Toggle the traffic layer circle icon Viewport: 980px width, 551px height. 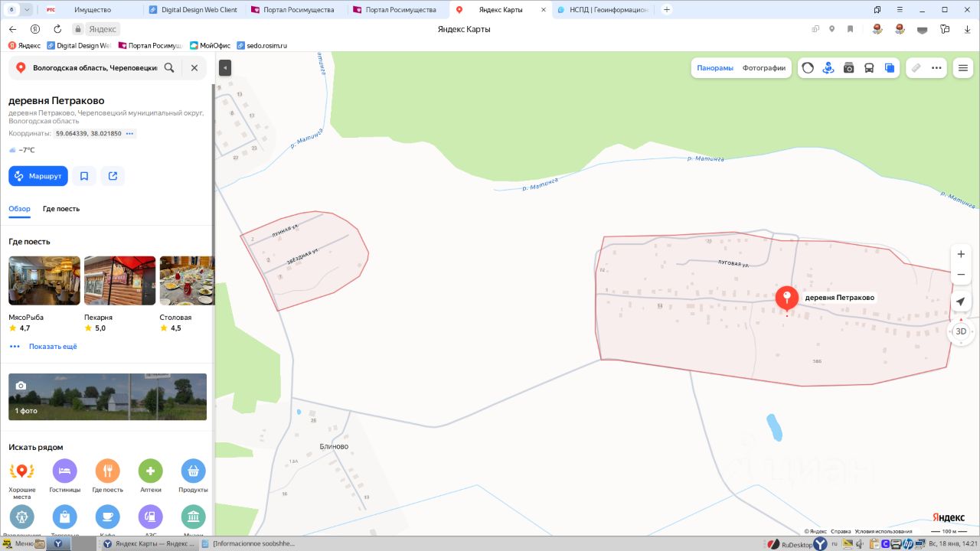(x=808, y=67)
